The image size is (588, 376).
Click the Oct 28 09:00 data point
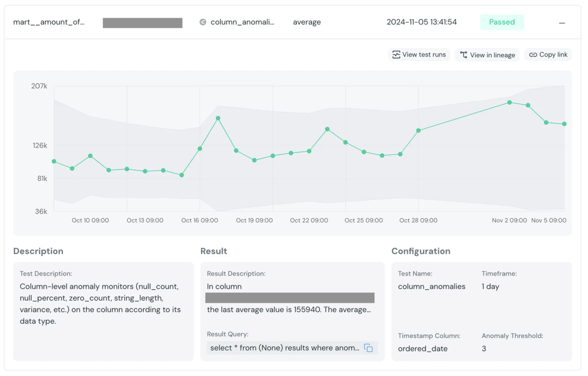point(418,131)
